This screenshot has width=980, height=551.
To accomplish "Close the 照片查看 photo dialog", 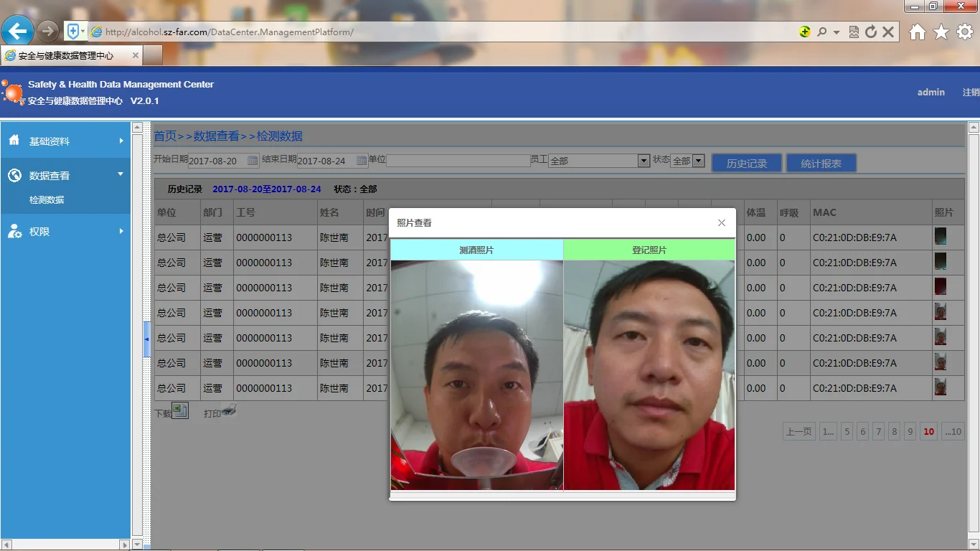I will (x=722, y=223).
